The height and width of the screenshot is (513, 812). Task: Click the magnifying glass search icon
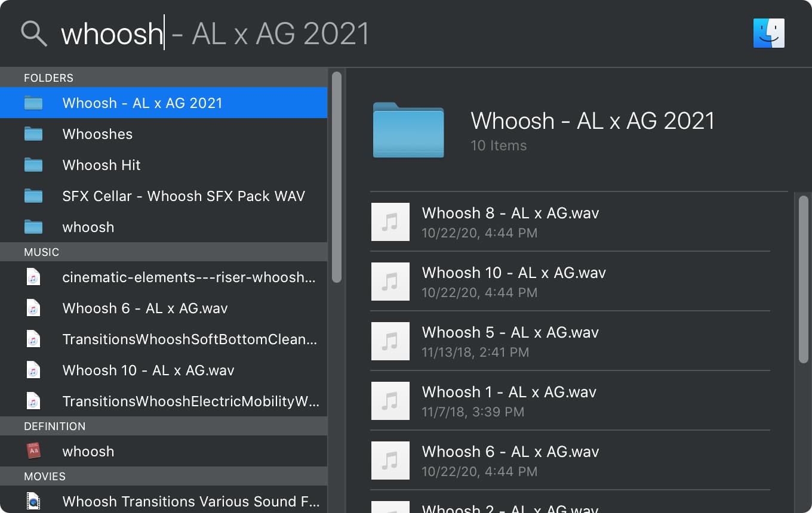coord(33,33)
